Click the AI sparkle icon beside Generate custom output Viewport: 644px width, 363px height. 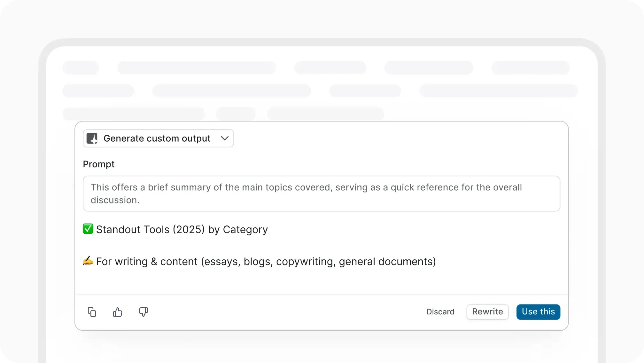coord(92,138)
